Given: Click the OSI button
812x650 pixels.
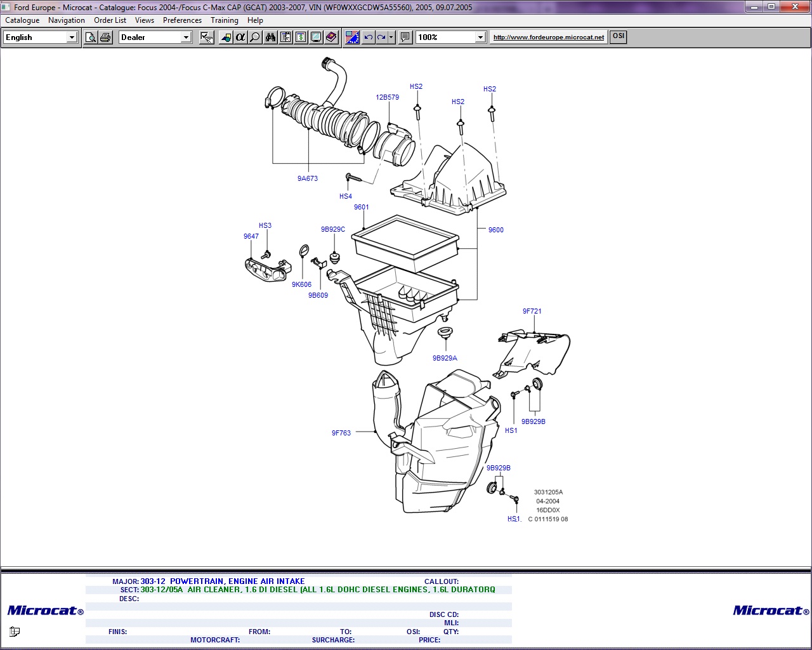Looking at the screenshot, I should (619, 36).
